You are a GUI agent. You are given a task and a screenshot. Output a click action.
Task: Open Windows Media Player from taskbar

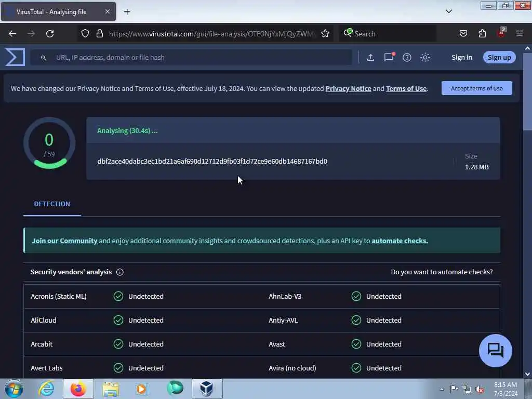point(141,389)
